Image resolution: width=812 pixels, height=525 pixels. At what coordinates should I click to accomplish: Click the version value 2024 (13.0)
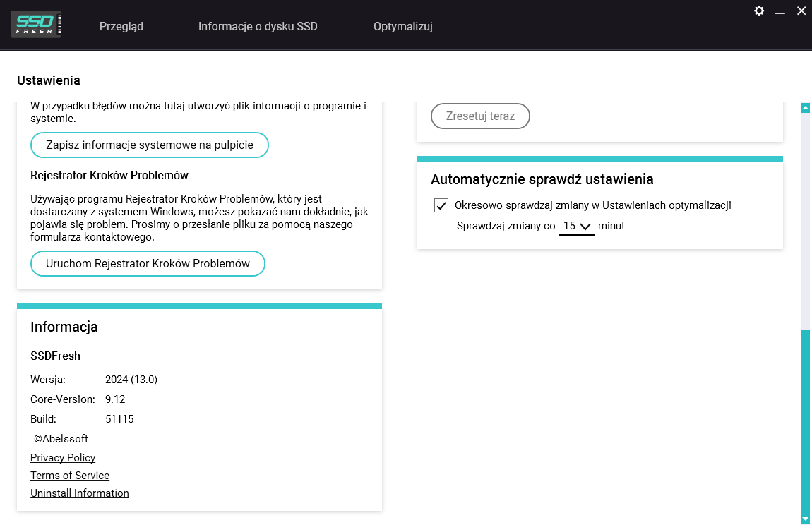[131, 380]
